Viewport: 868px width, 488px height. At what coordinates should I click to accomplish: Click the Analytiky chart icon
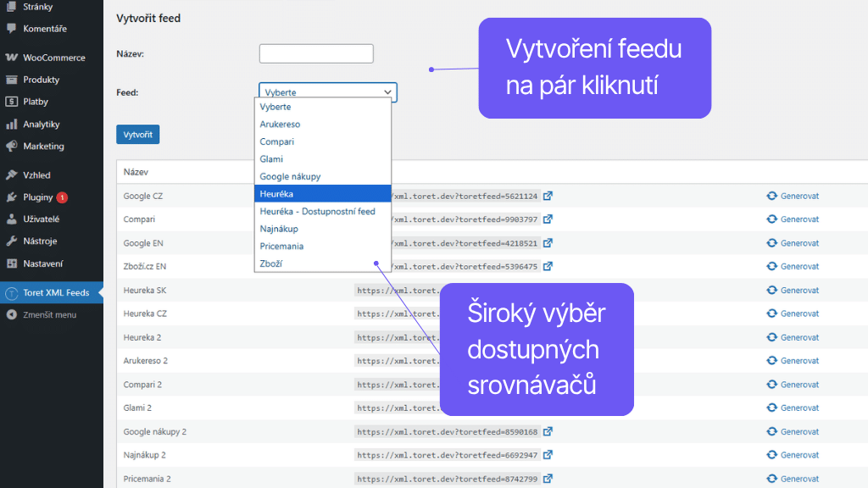pyautogui.click(x=12, y=125)
